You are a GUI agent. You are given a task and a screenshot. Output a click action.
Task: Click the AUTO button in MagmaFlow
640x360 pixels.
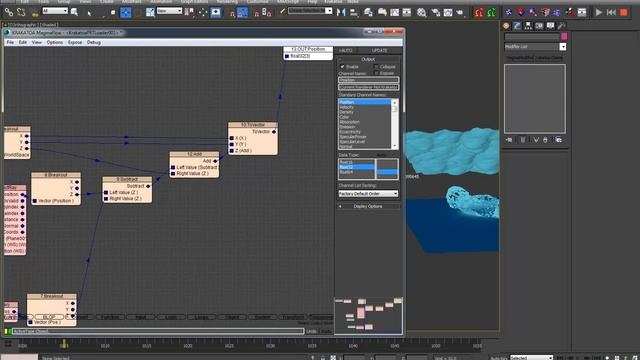click(x=346, y=50)
